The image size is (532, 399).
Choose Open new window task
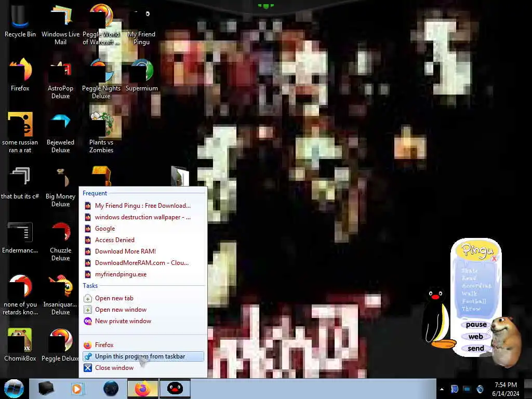click(x=143, y=310)
